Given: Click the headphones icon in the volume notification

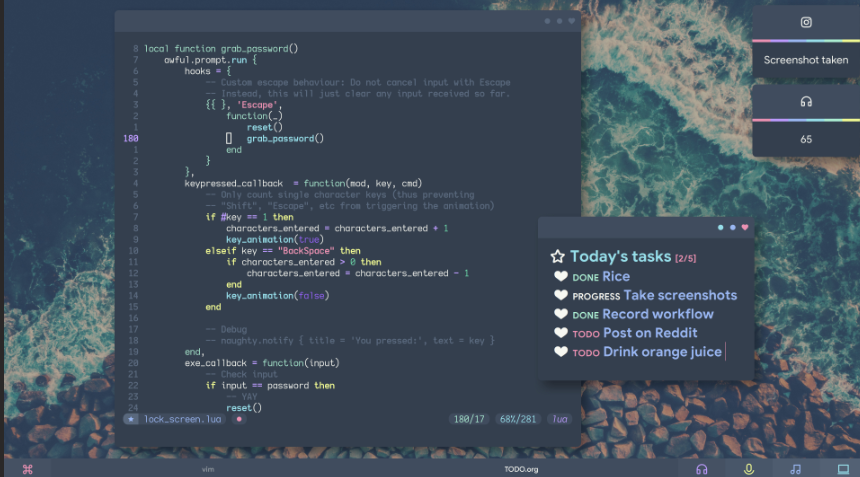Looking at the screenshot, I should pos(806,102).
